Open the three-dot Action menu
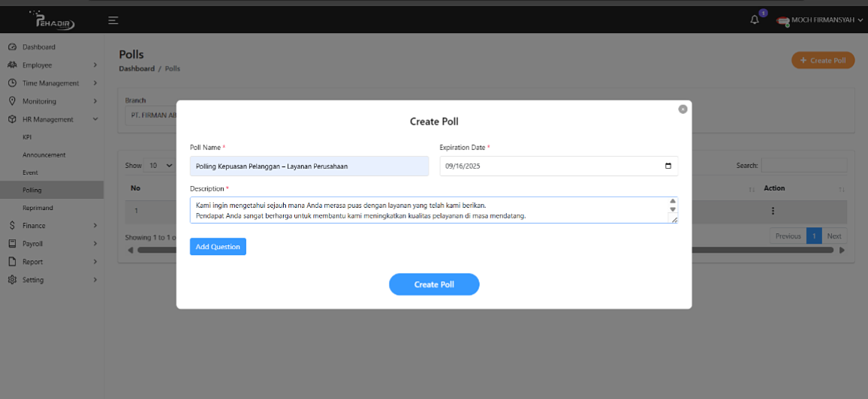 [773, 211]
